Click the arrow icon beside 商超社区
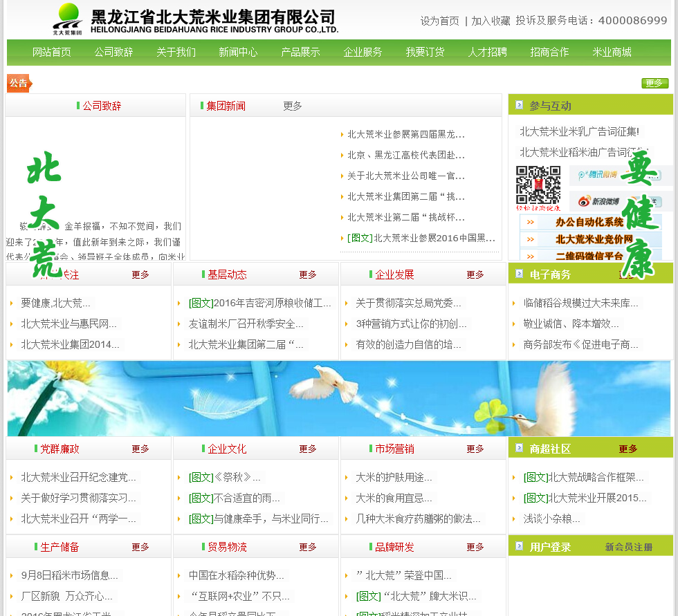Screen dimensions: 678x616 click(520, 448)
